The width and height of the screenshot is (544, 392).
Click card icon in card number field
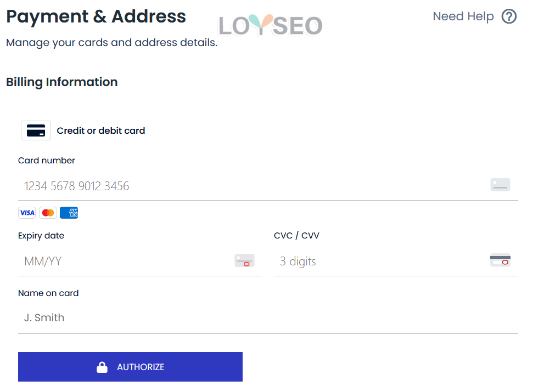coord(500,185)
